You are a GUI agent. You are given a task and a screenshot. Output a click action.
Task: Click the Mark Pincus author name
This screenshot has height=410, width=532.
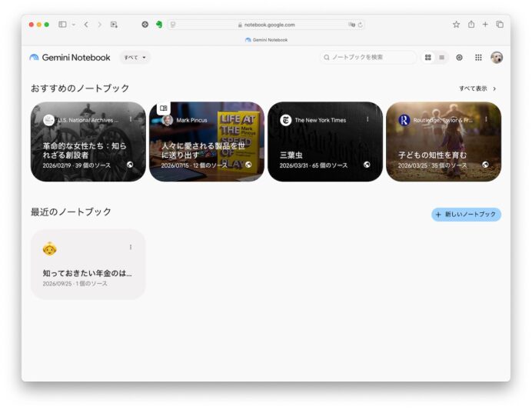tap(191, 120)
